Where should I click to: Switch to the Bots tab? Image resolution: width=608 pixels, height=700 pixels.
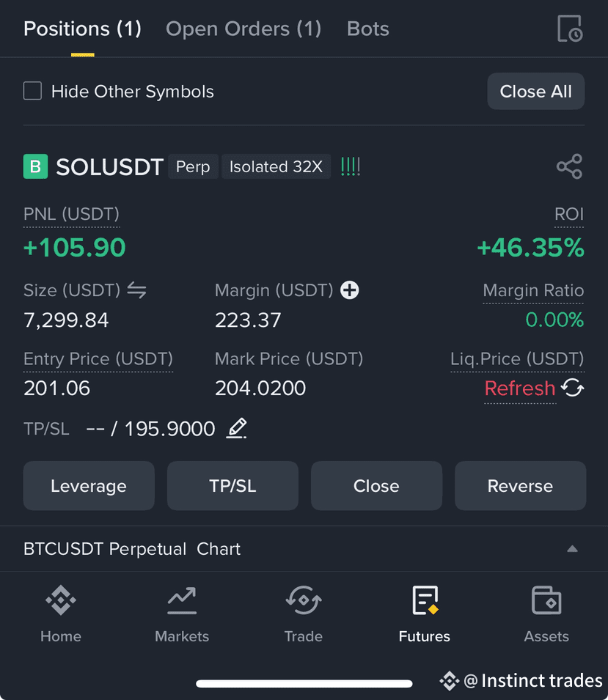tap(367, 29)
